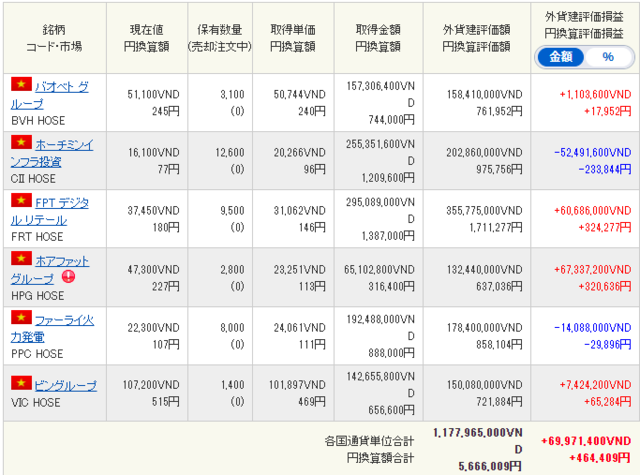This screenshot has height=475, width=640.
Task: Click the CII HOSE code text
Action: pos(33,179)
